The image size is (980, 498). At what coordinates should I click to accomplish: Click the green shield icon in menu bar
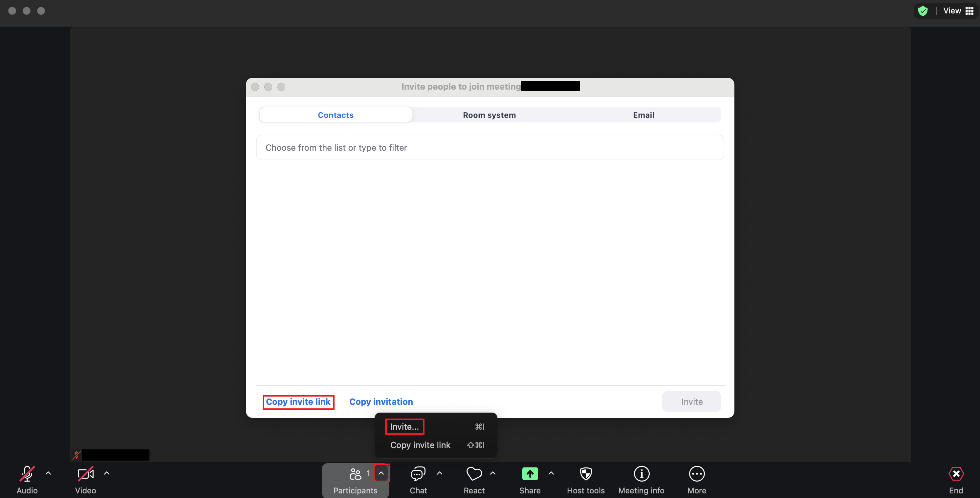pos(923,10)
